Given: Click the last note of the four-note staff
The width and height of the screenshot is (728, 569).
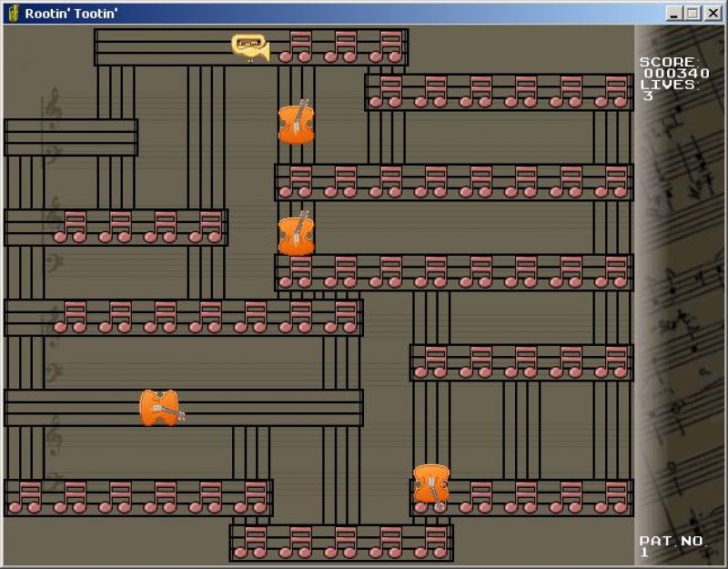Looking at the screenshot, I should [x=206, y=227].
